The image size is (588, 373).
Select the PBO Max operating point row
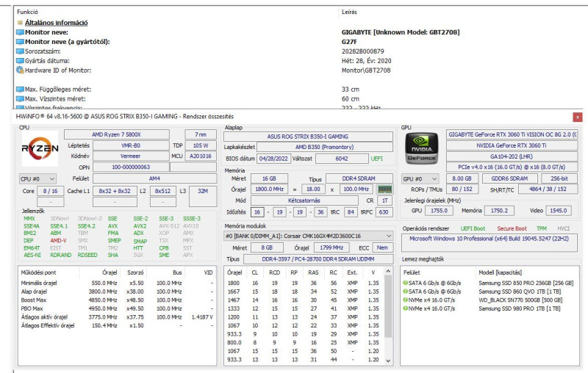(117, 308)
